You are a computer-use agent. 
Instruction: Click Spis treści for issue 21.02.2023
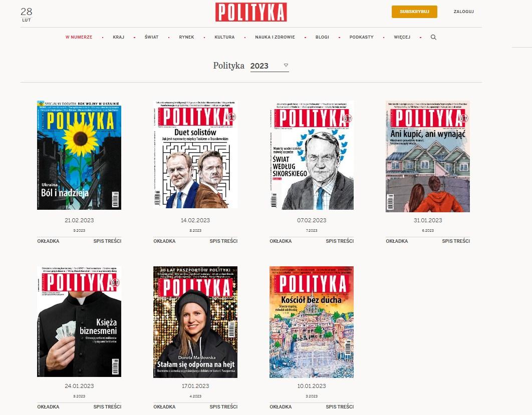coord(107,241)
